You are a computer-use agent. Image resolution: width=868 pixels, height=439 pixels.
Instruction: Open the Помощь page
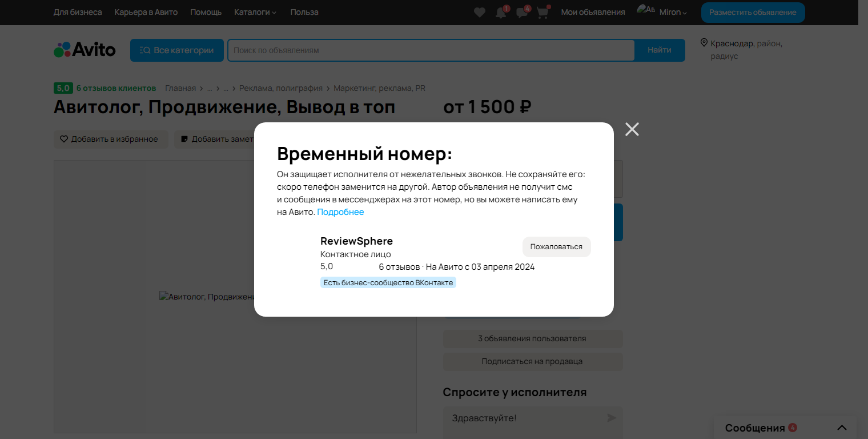(x=206, y=12)
